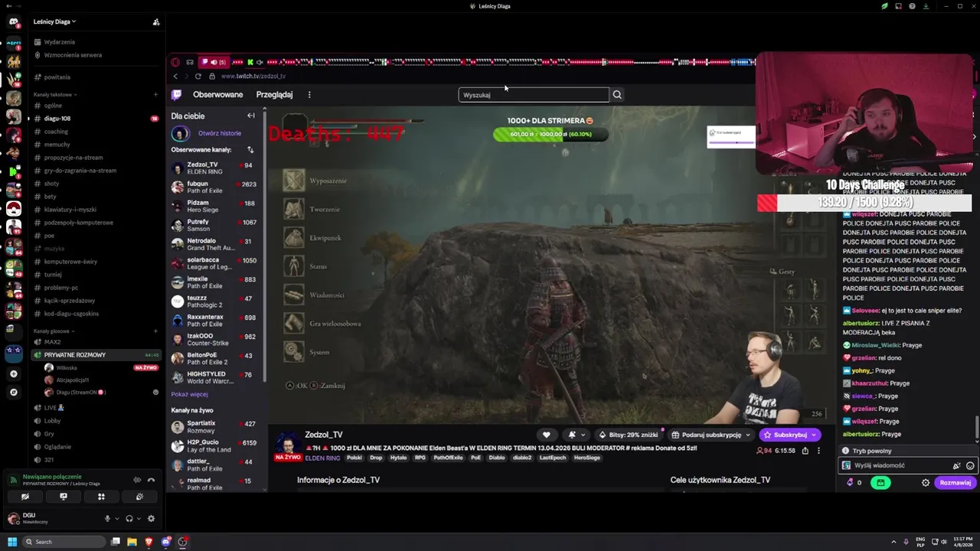The width and height of the screenshot is (980, 551).
Task: Collapse the Twitch Dla ciebie sidebar
Action: point(251,116)
